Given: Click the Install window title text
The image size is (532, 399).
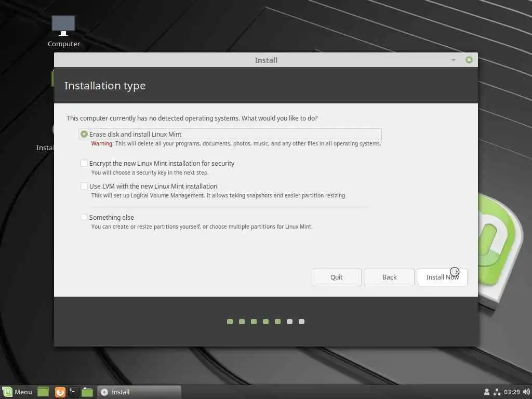Looking at the screenshot, I should click(x=266, y=60).
